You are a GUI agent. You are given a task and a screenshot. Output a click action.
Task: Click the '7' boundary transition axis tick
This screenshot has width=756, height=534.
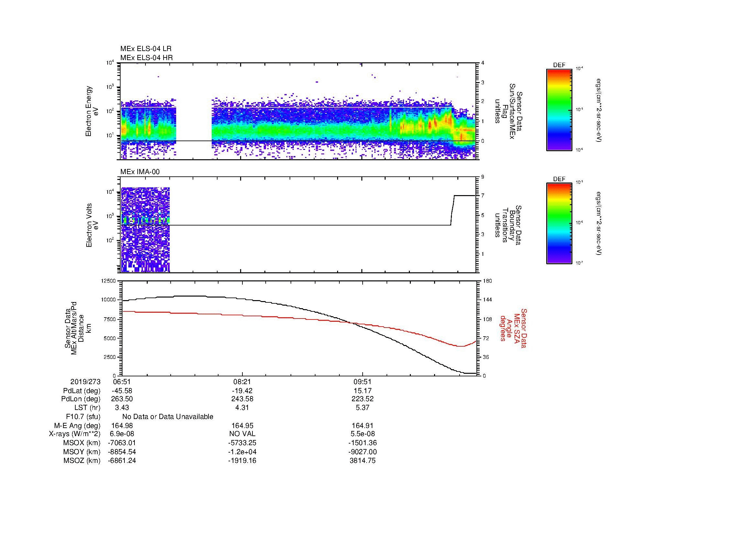(x=483, y=196)
